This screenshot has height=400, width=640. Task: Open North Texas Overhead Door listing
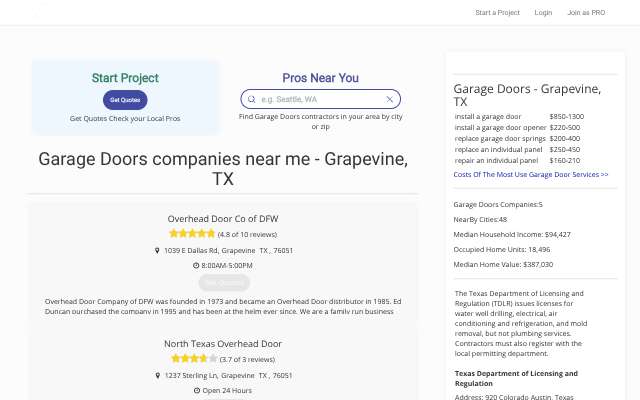(223, 344)
